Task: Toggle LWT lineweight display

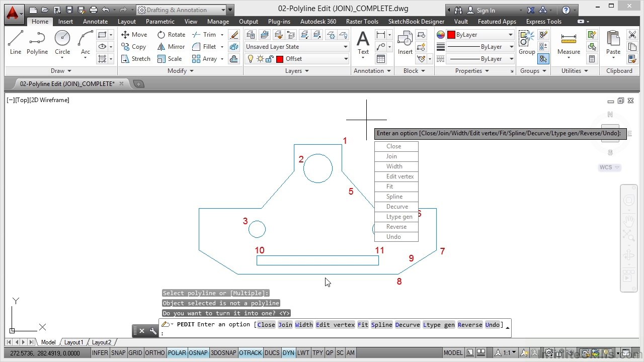Action: pyautogui.click(x=303, y=353)
